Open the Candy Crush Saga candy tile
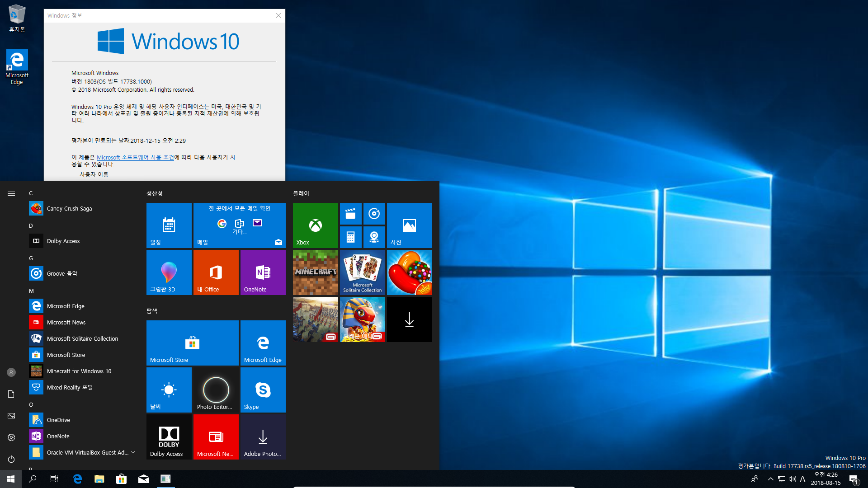 [x=409, y=272]
